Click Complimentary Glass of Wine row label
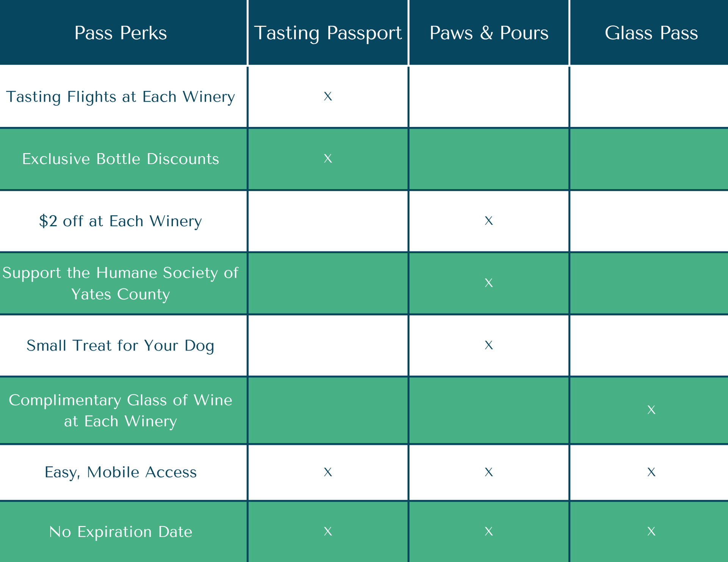 point(121,410)
